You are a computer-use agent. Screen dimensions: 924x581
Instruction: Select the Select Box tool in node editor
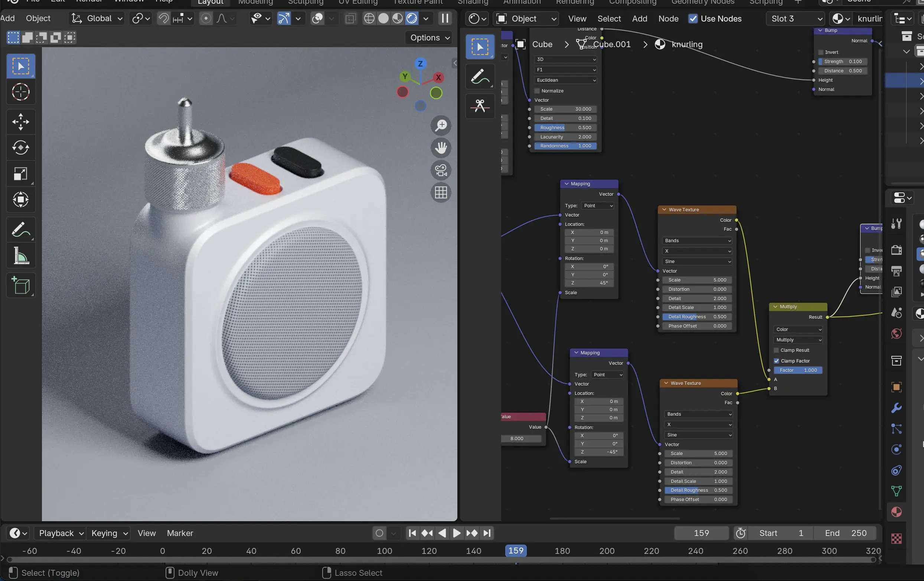pos(480,47)
